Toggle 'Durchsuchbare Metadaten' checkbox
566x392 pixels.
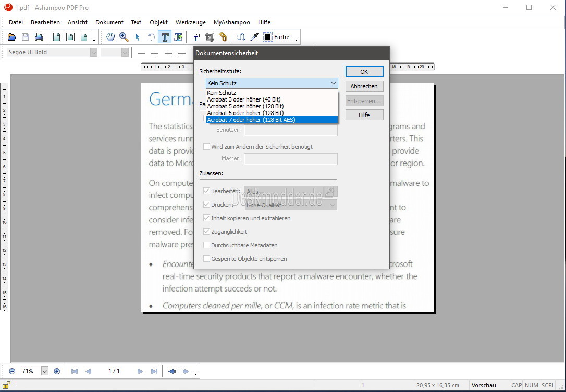tap(206, 245)
